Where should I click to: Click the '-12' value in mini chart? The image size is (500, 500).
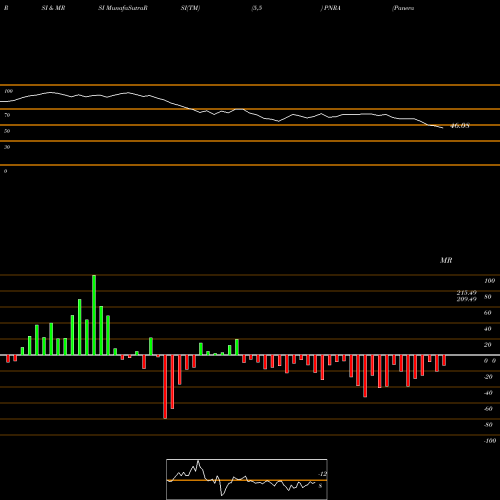(x=323, y=474)
